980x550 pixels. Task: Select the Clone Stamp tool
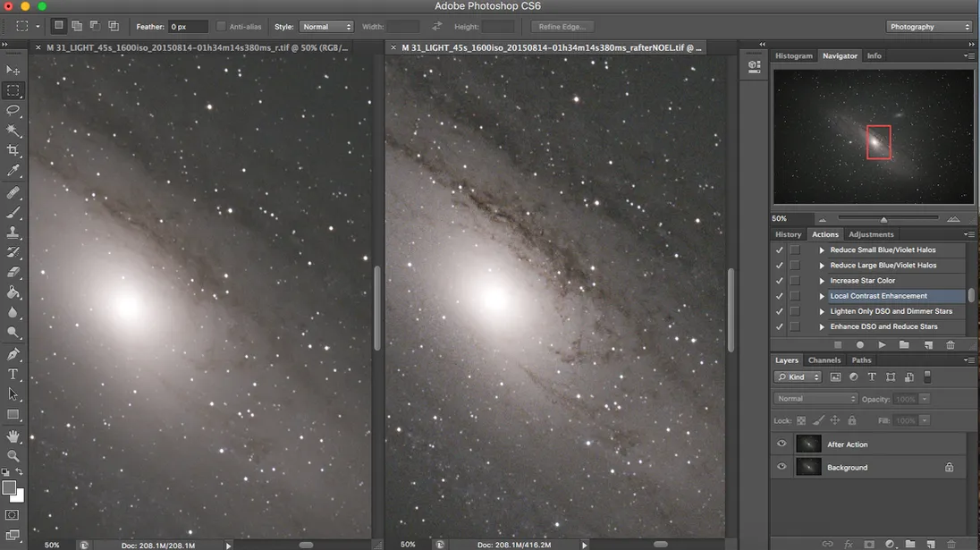(x=13, y=233)
